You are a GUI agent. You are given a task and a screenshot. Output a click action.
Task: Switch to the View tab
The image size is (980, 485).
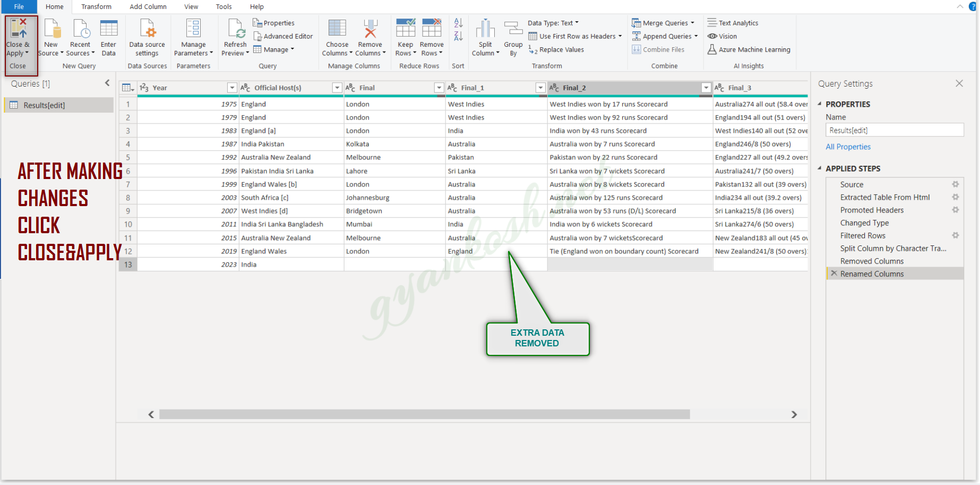[191, 7]
